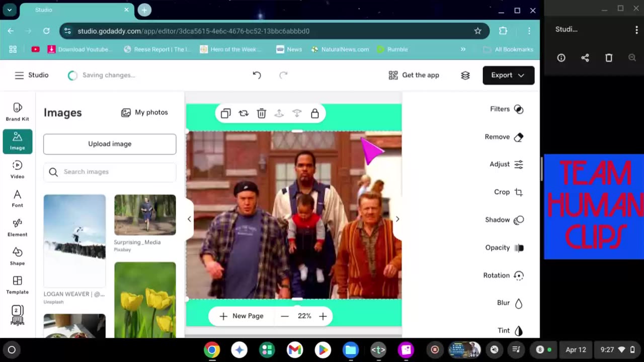This screenshot has height=362, width=644.
Task: Select the Shape sidebar tool
Action: [18, 256]
